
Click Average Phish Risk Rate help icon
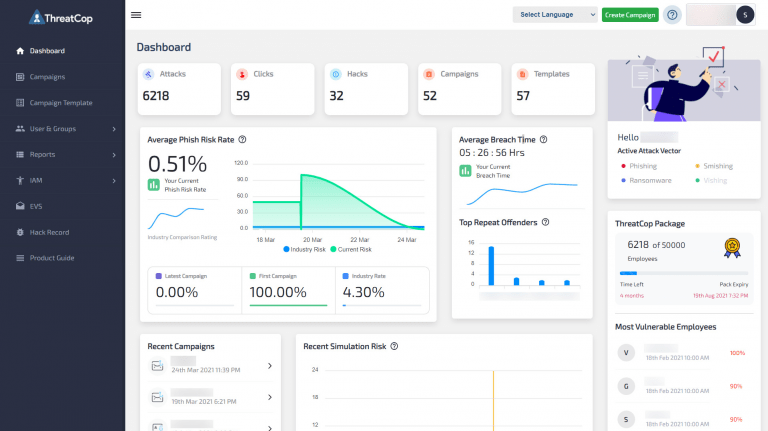tap(243, 140)
